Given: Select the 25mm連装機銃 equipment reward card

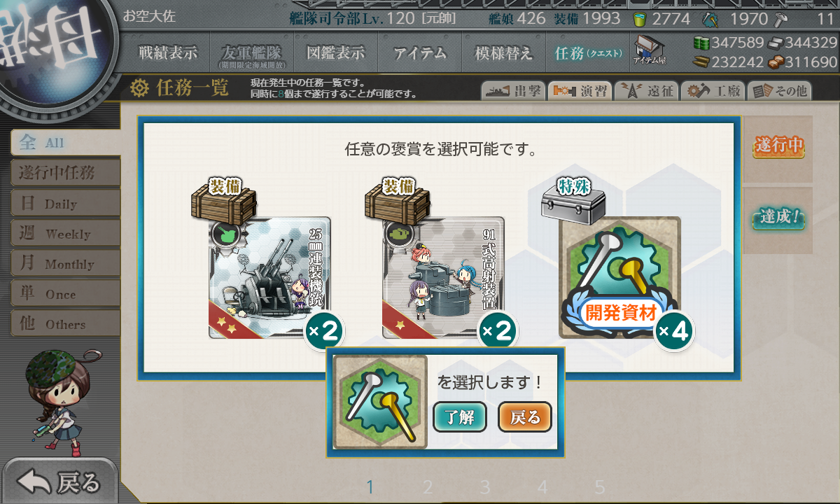Looking at the screenshot, I should point(269,277).
